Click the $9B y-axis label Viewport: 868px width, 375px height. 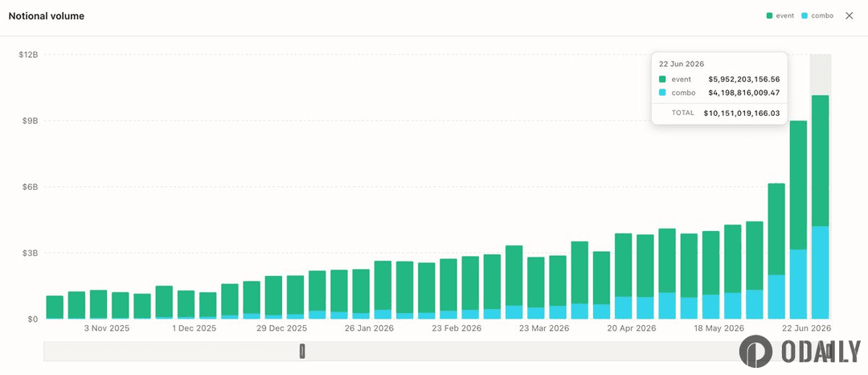point(30,121)
